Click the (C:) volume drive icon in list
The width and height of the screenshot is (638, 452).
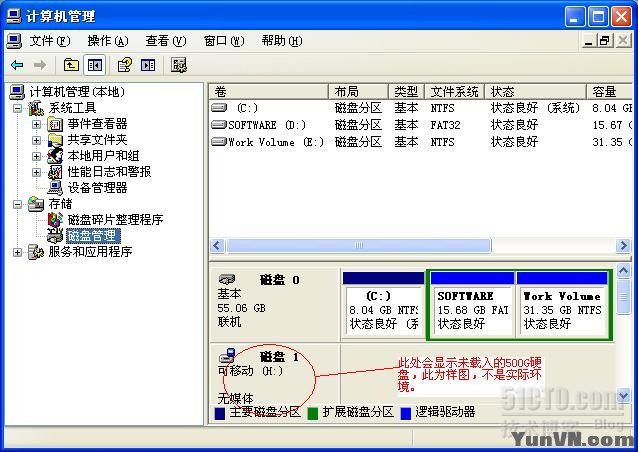tap(219, 107)
